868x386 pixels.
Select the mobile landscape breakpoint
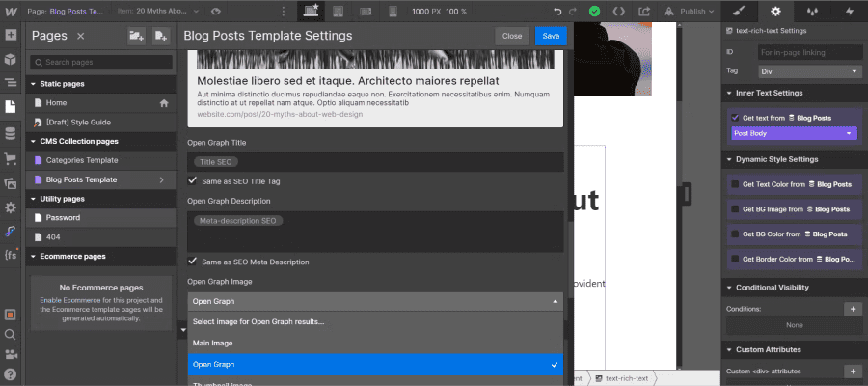point(366,11)
